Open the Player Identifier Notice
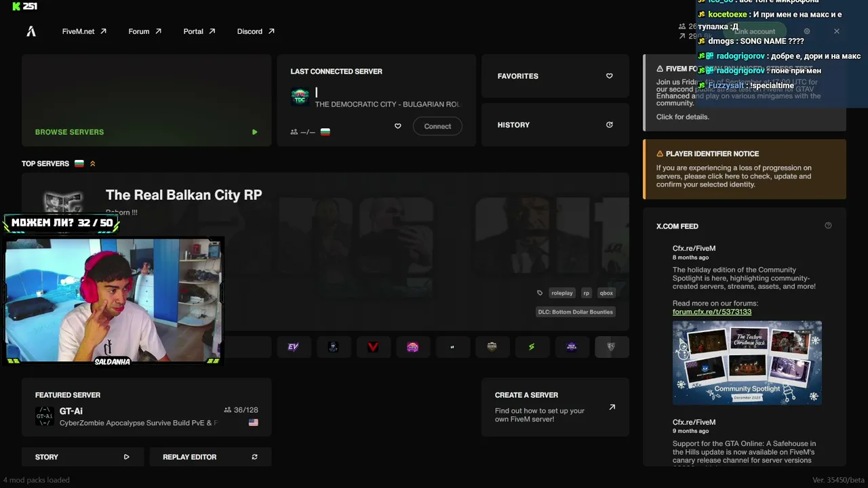Image resolution: width=868 pixels, height=488 pixels. (745, 169)
